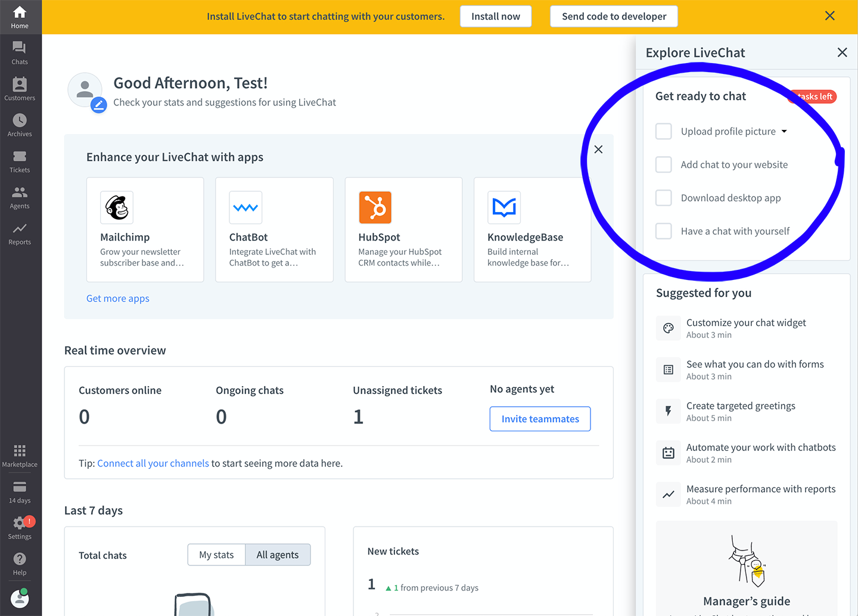Click the Ongoing chats count
This screenshot has height=616, width=858.
[221, 416]
